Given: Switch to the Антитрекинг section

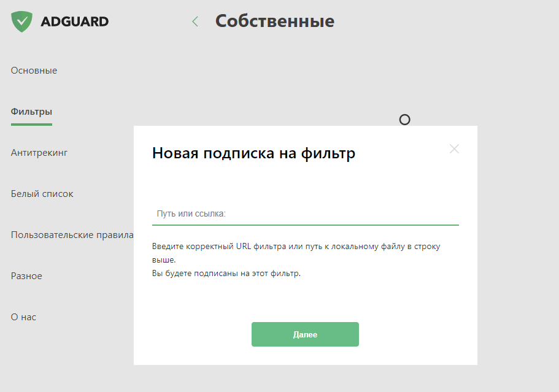Looking at the screenshot, I should click(39, 153).
